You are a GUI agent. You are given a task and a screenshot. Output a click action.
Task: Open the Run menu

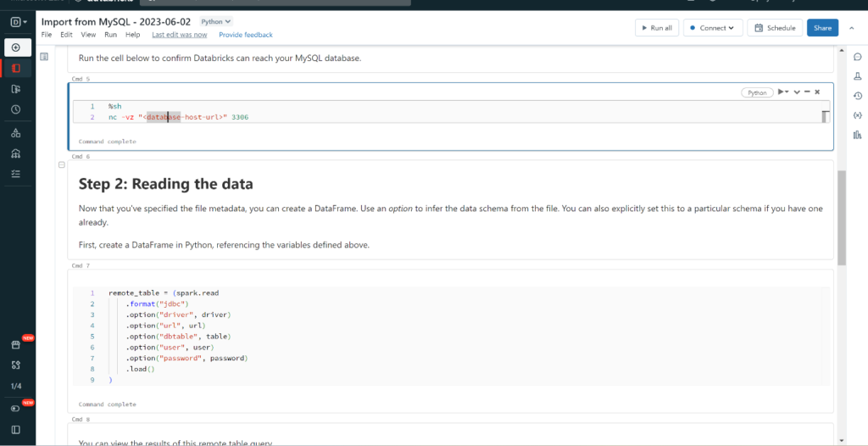coord(111,35)
